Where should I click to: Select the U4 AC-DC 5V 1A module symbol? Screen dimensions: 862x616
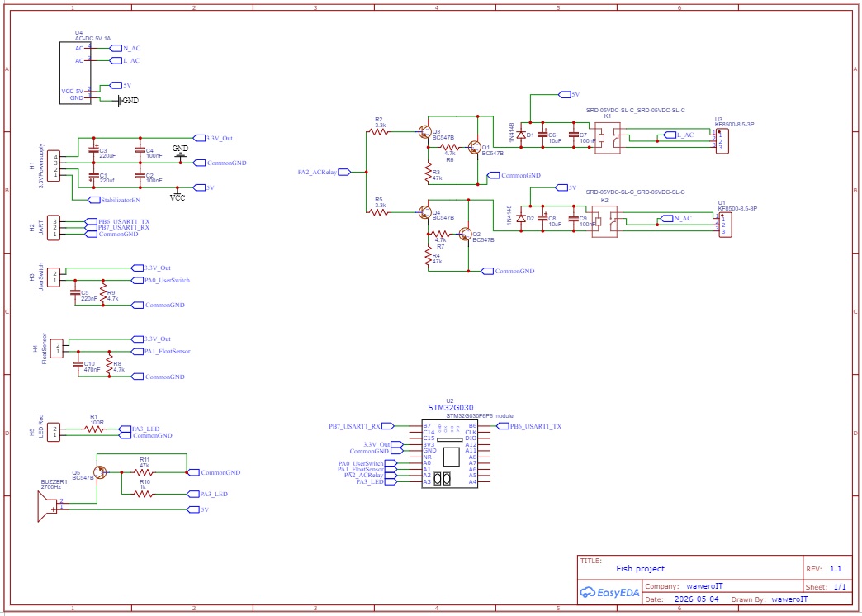coord(75,72)
